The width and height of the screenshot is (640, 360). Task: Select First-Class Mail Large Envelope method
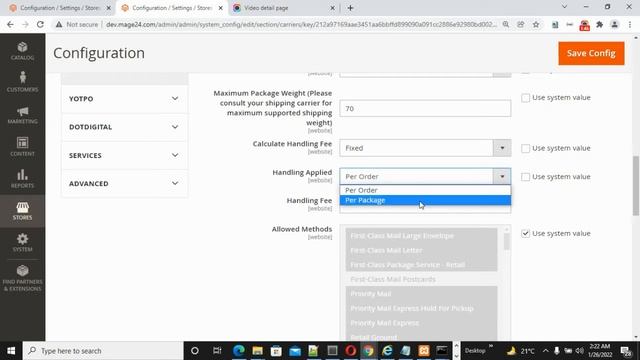pos(421,236)
